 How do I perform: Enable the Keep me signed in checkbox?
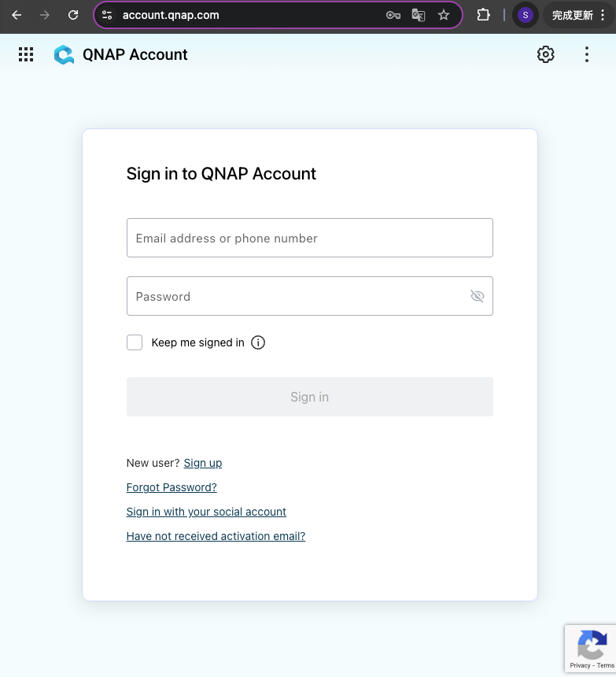point(135,342)
